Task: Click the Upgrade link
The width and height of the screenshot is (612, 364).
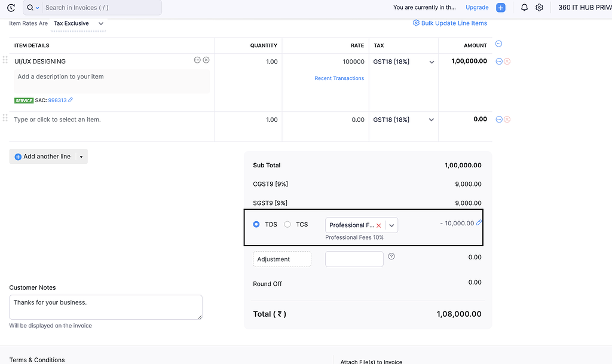Action: coord(476,7)
